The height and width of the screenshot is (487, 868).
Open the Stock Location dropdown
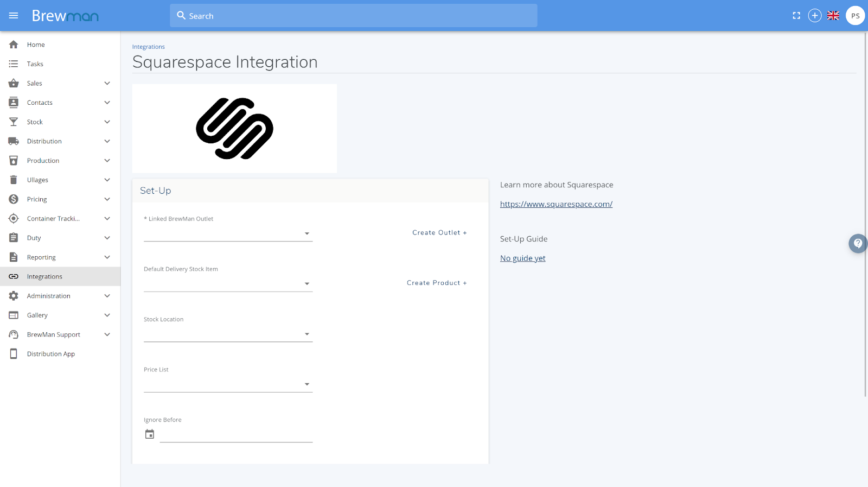[228, 334]
